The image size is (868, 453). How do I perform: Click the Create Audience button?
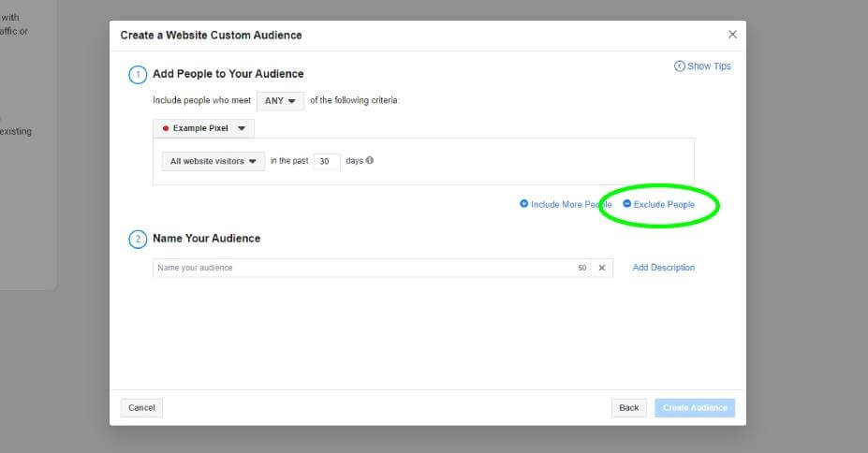[x=695, y=408]
